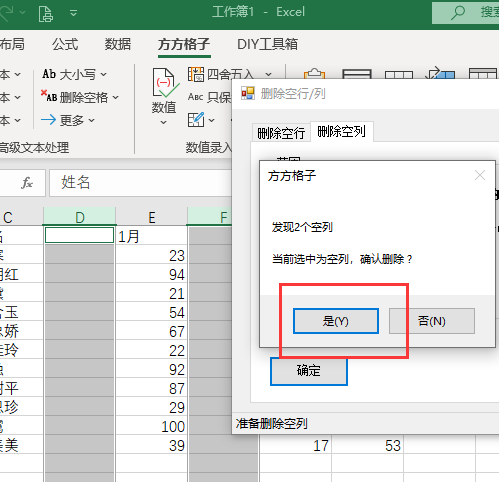The image size is (499, 482).
Task: Click the cell containing 1月
Action: pos(151,236)
